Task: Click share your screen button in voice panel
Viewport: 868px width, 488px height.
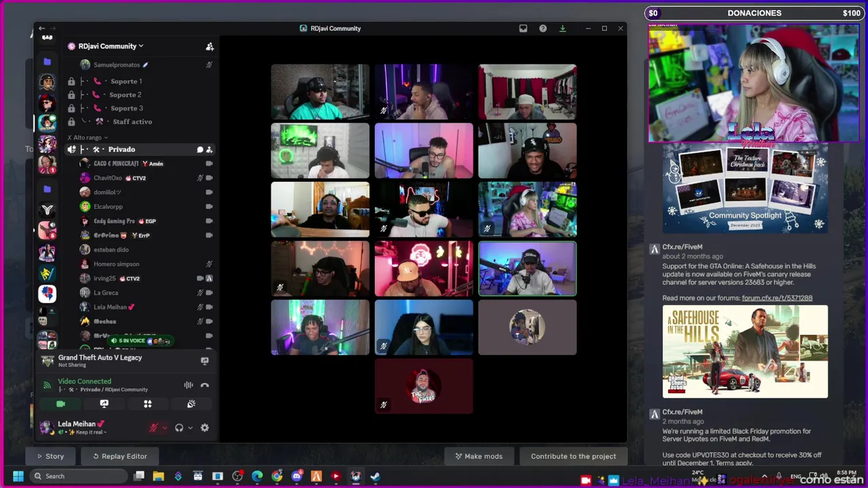Action: click(x=104, y=403)
